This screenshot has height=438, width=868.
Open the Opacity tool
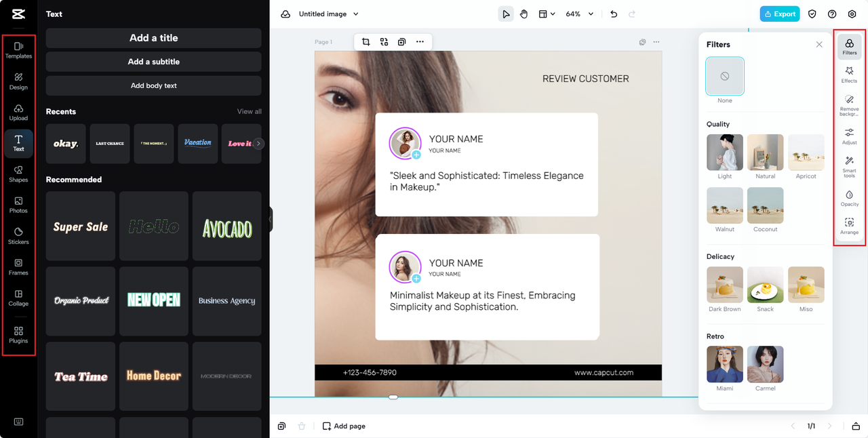(x=849, y=198)
